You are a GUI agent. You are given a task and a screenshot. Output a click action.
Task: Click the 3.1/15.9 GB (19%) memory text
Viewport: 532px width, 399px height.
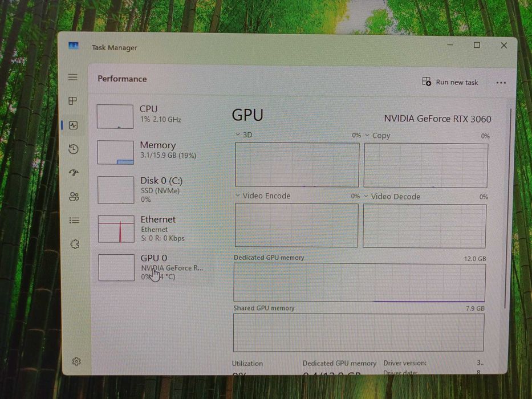168,156
